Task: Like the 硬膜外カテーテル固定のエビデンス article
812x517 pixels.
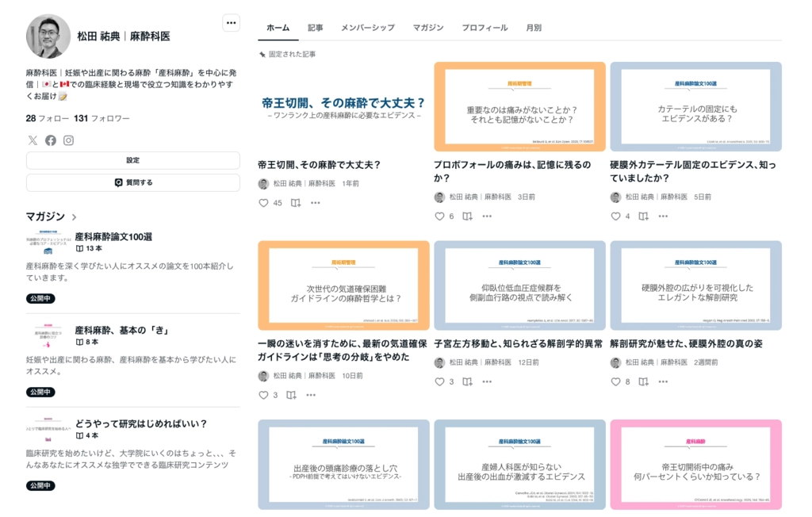Action: coord(615,216)
